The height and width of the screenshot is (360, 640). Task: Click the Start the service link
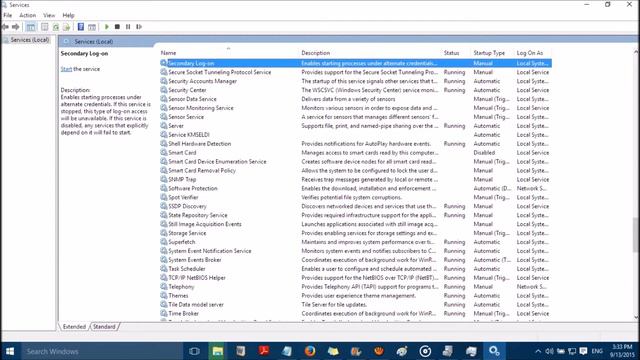click(x=66, y=69)
